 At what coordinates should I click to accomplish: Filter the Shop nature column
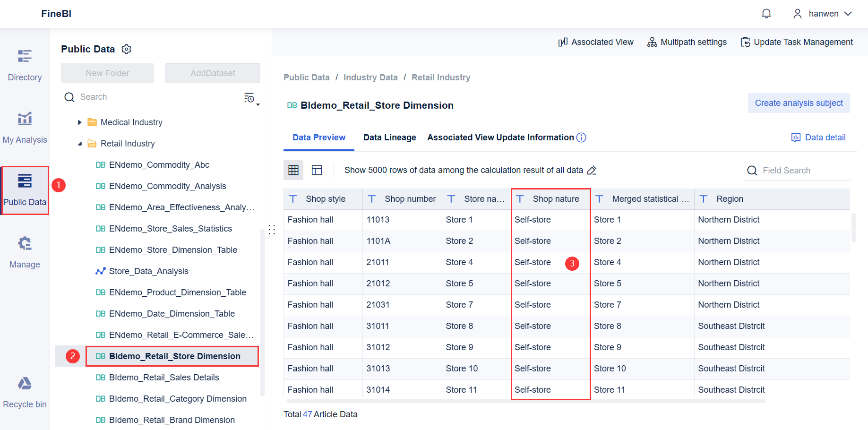click(520, 198)
